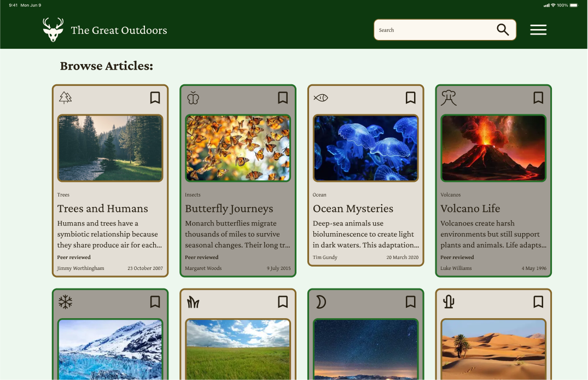Open the Ocean Mysteries article title
The height and width of the screenshot is (380, 588).
353,209
